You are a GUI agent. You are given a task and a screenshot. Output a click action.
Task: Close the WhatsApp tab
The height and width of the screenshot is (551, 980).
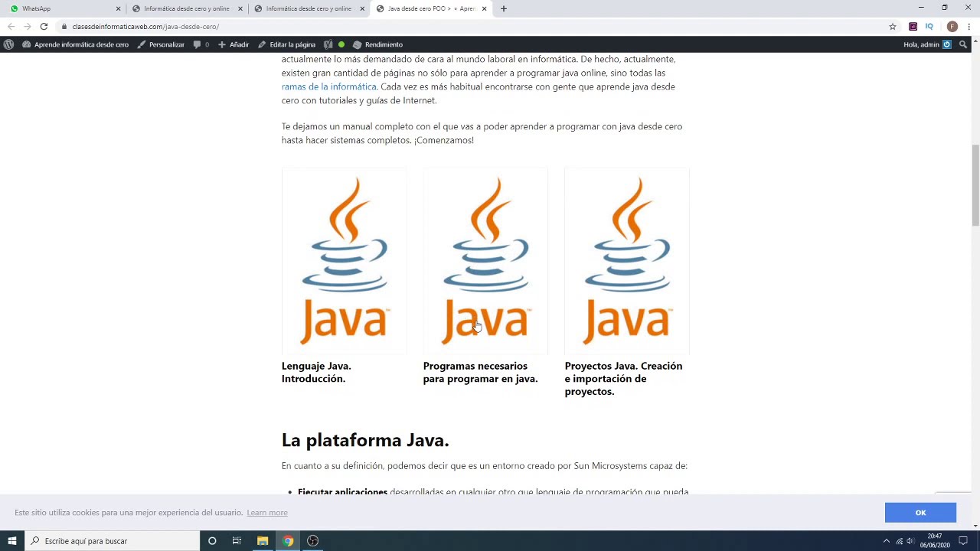click(x=118, y=8)
